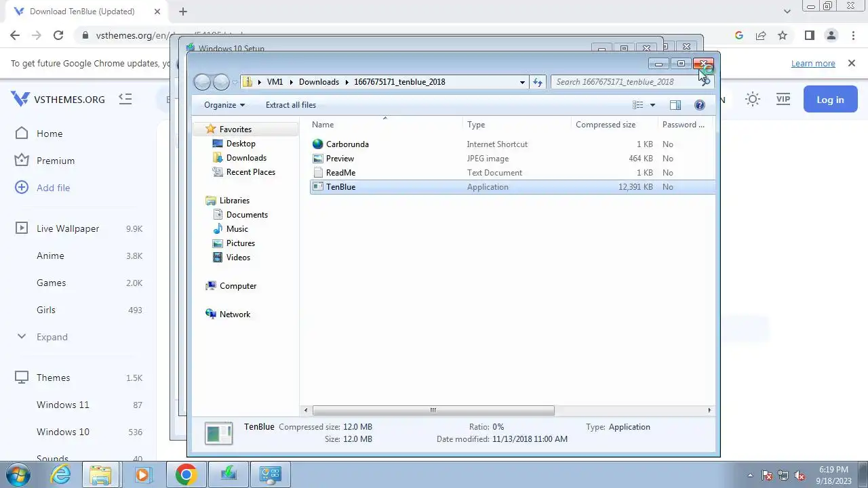Open the Carborunda internet shortcut file
868x488 pixels.
point(347,144)
